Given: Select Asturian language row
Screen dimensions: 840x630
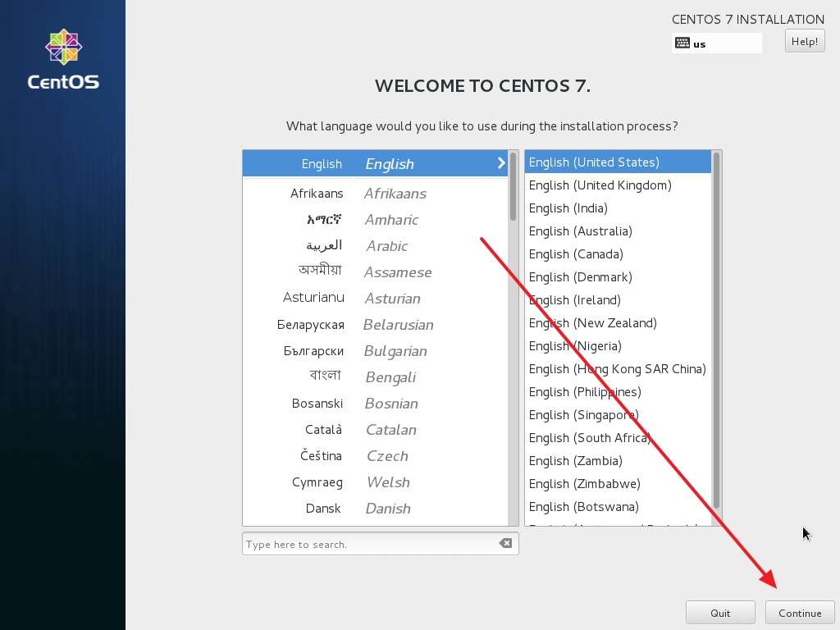Looking at the screenshot, I should click(375, 299).
